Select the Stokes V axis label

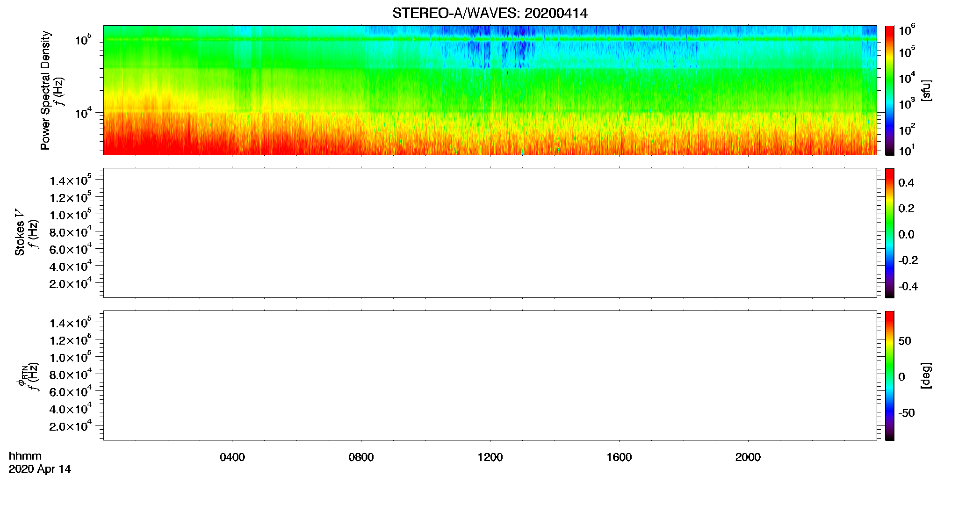coord(20,232)
